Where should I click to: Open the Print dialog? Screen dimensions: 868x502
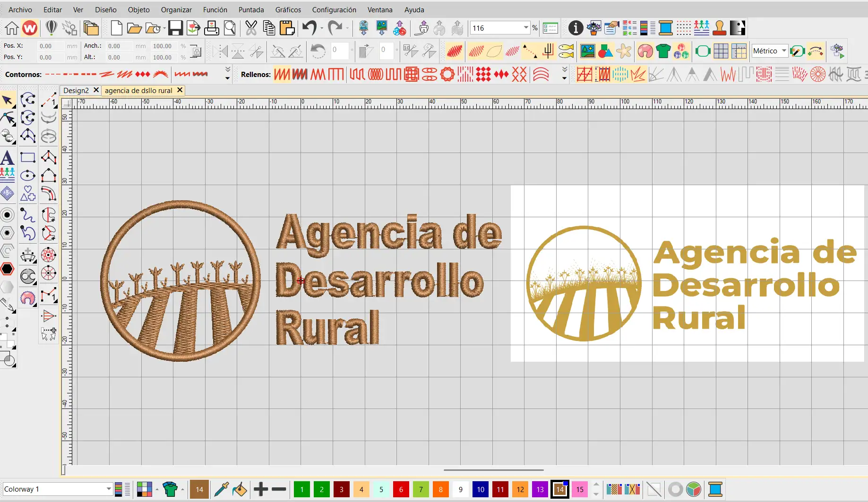point(211,28)
